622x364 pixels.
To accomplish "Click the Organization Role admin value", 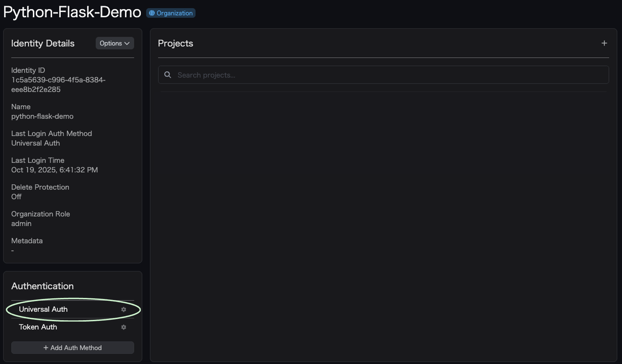I will pos(21,224).
